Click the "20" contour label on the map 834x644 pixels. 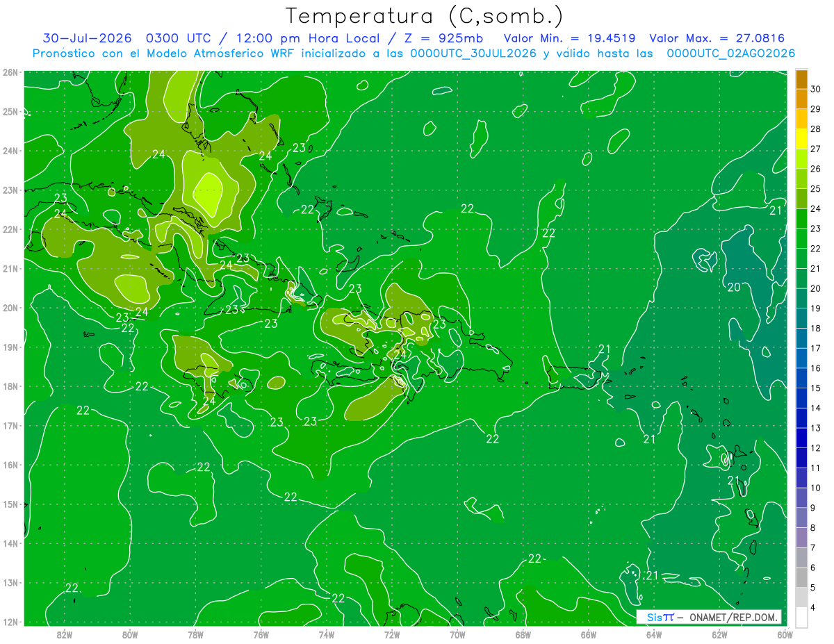coord(734,287)
